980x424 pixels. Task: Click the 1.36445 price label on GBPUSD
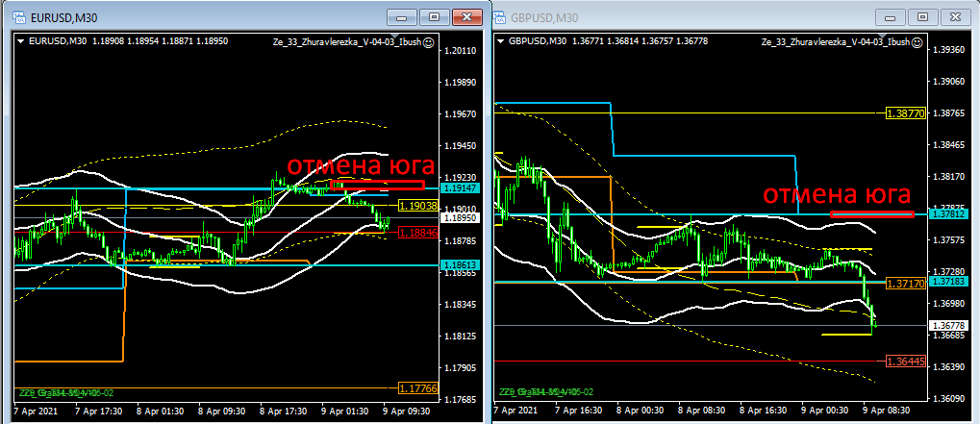pos(905,362)
